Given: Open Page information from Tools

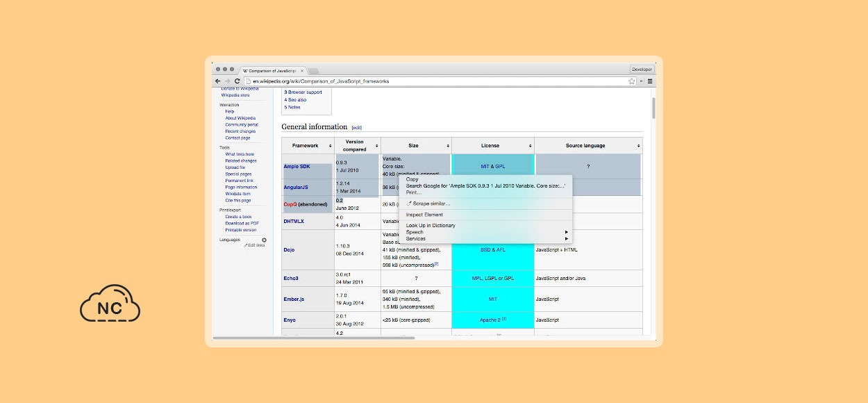Looking at the screenshot, I should coord(241,187).
